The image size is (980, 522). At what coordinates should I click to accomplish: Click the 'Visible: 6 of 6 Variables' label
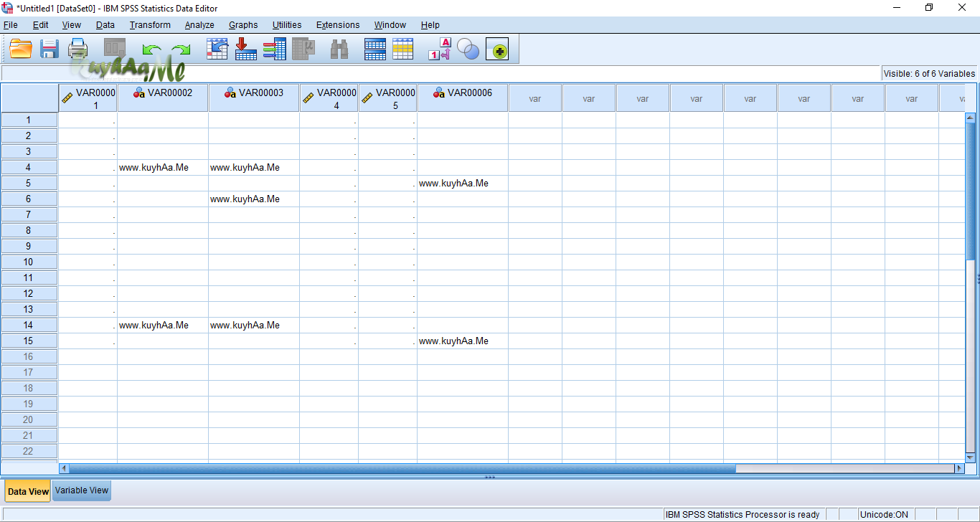pos(929,73)
